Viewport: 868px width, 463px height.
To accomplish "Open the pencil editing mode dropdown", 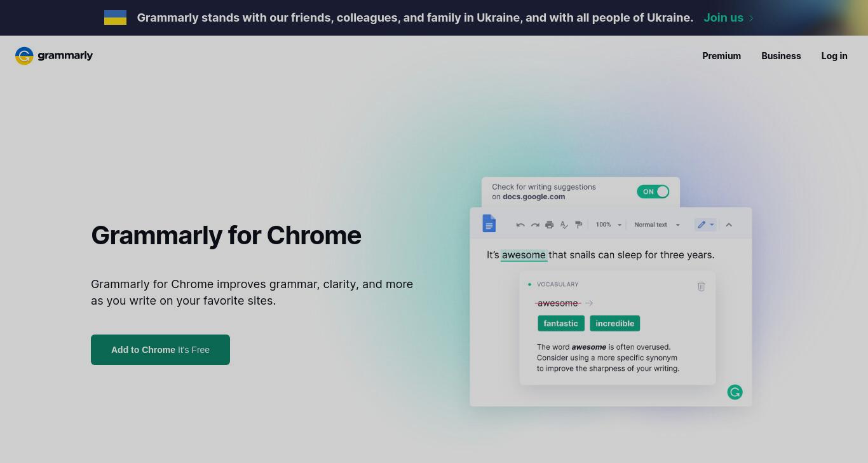I will 705,225.
